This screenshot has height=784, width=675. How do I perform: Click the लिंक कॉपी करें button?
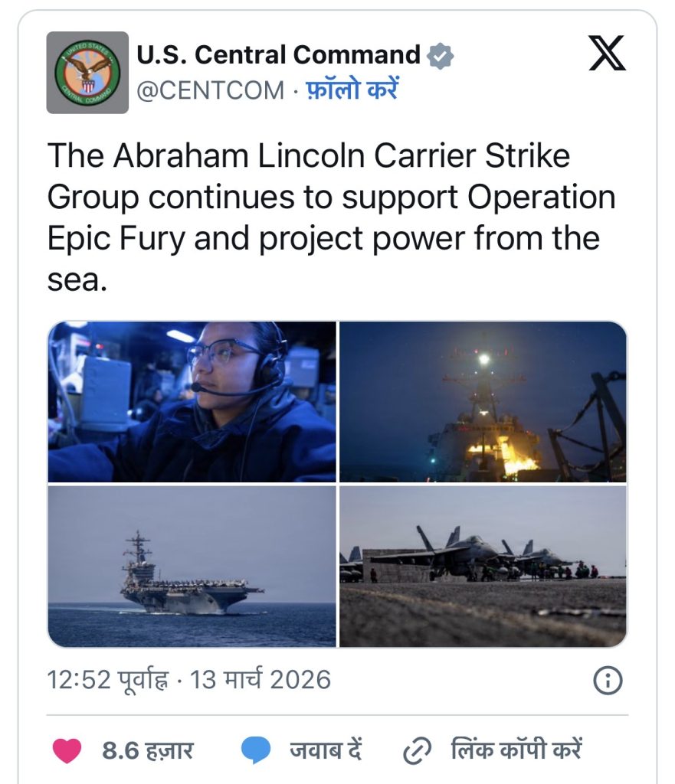516,750
